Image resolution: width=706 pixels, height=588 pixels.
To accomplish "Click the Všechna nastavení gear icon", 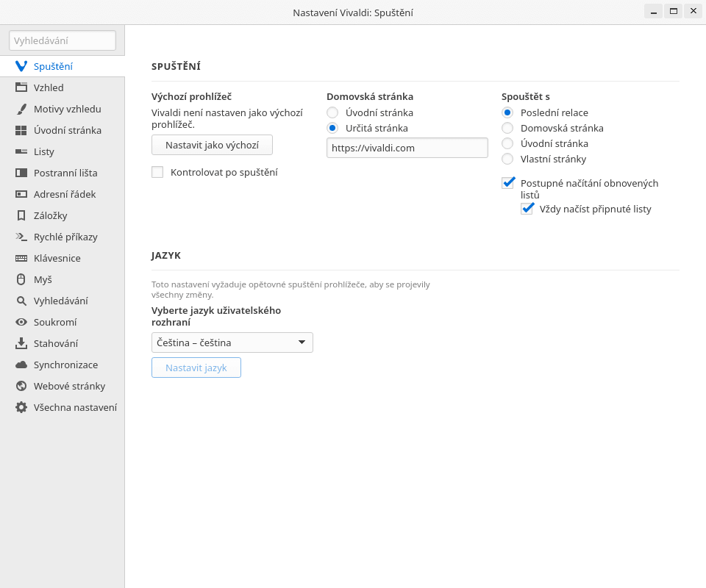I will coord(21,407).
